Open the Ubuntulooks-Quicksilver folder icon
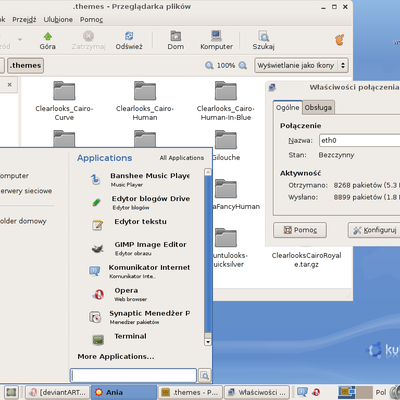Viewport: 400px width, 400px height. click(226, 238)
